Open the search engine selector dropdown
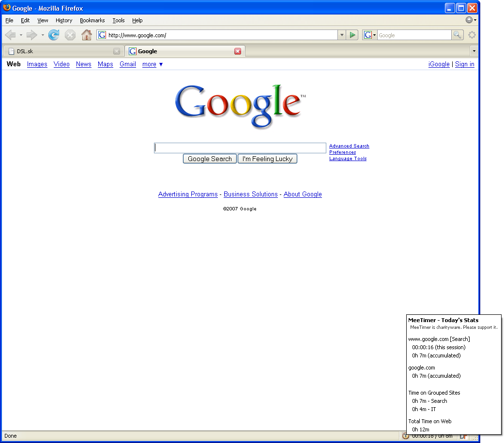 tap(369, 35)
